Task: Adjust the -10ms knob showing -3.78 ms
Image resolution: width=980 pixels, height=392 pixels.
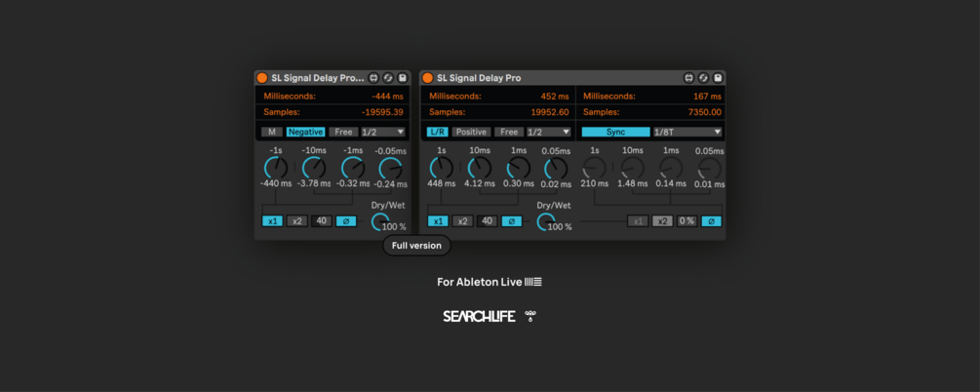Action: (314, 168)
